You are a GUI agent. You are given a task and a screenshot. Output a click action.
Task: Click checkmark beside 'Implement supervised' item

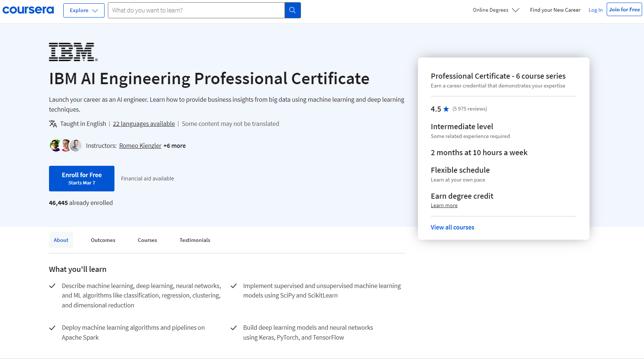234,286
